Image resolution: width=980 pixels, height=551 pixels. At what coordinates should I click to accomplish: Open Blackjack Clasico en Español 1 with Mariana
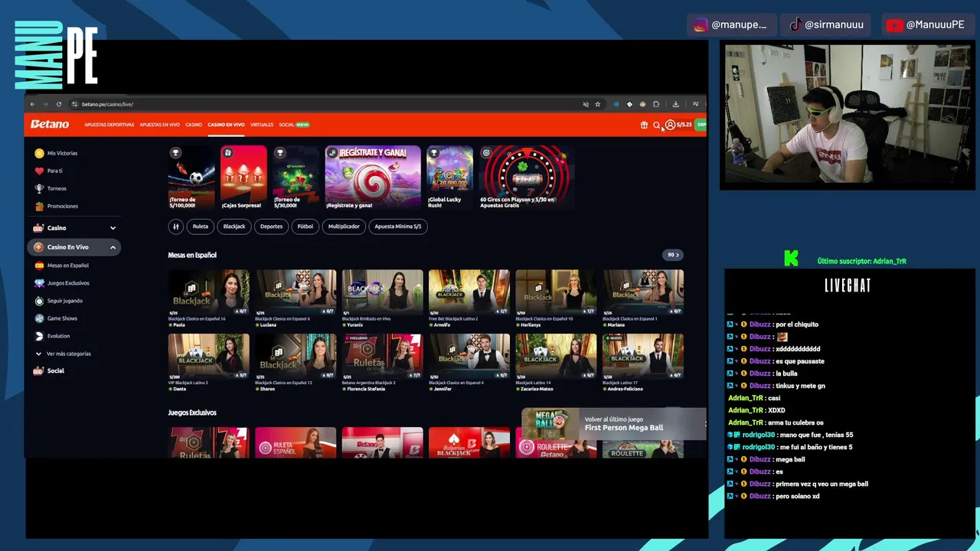coord(642,298)
